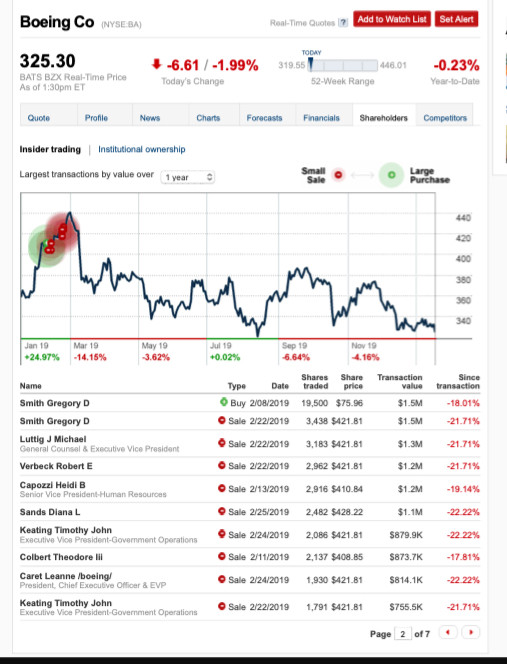Click the green purchase marker on chart
Screen dimensions: 507x664
click(x=45, y=243)
